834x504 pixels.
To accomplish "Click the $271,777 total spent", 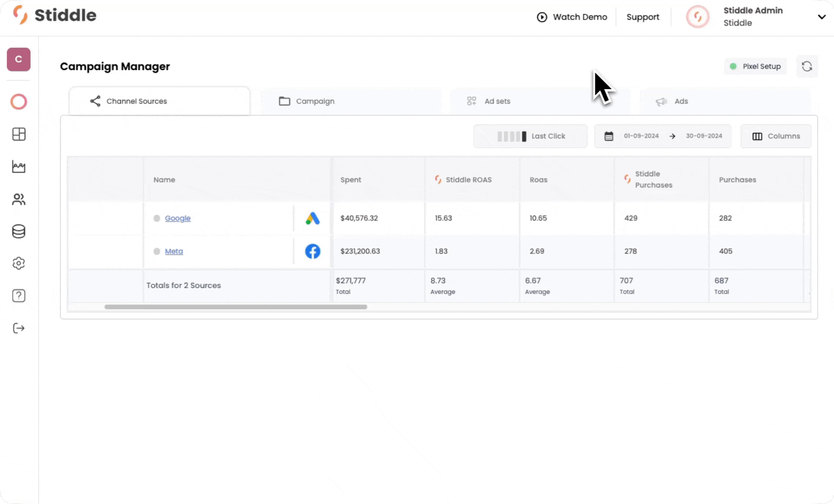I will click(351, 280).
